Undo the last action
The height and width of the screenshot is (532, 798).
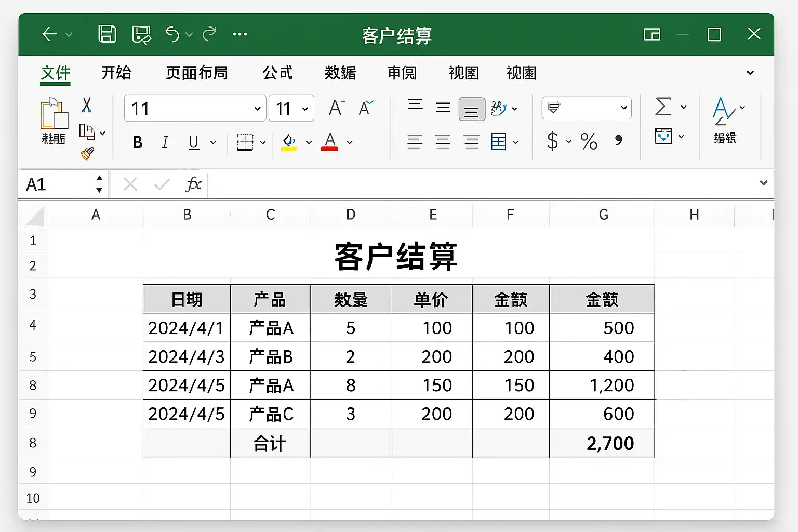[x=172, y=34]
